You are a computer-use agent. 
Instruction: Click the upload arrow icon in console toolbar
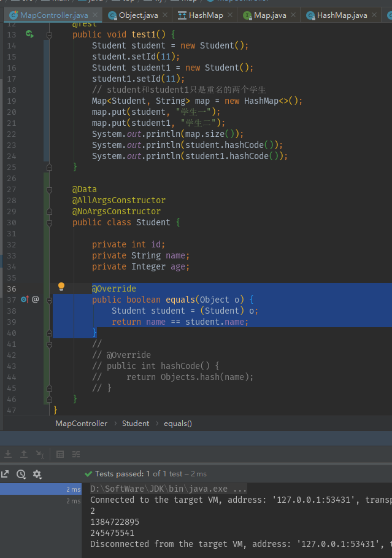[24, 454]
